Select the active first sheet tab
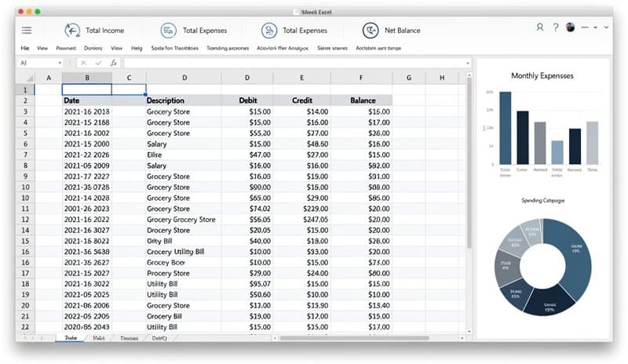 (x=71, y=338)
